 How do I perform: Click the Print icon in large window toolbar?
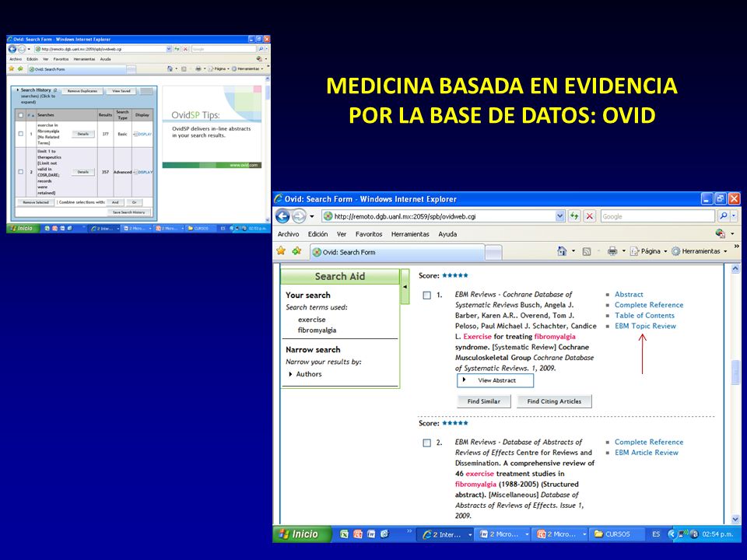pos(612,251)
